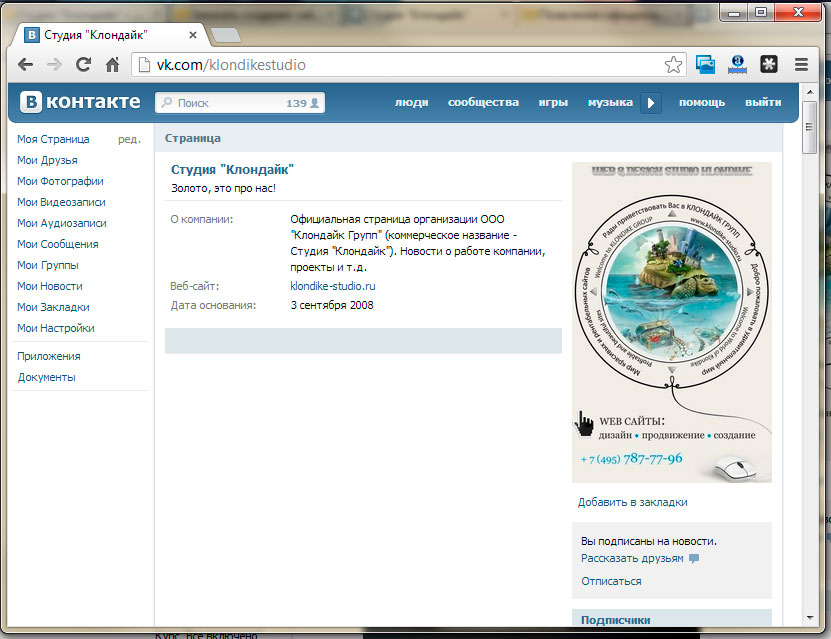Open Мои Закладки

click(x=53, y=307)
